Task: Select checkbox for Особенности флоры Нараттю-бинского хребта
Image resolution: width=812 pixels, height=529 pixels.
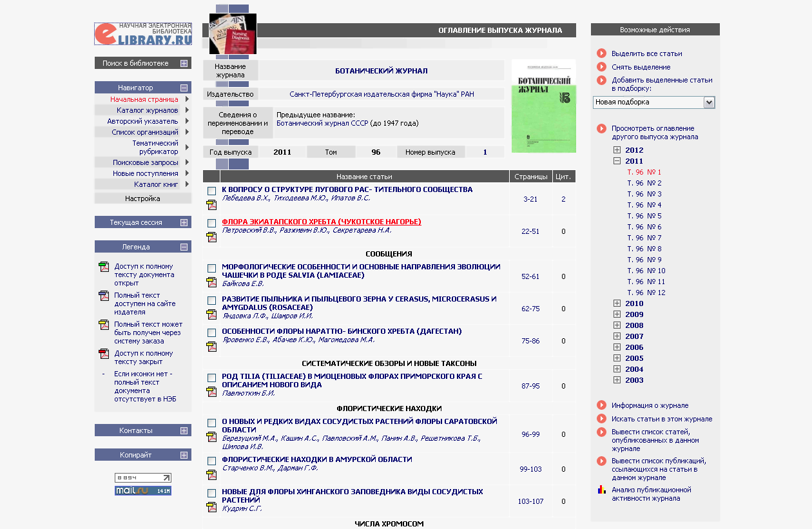Action: click(x=211, y=332)
